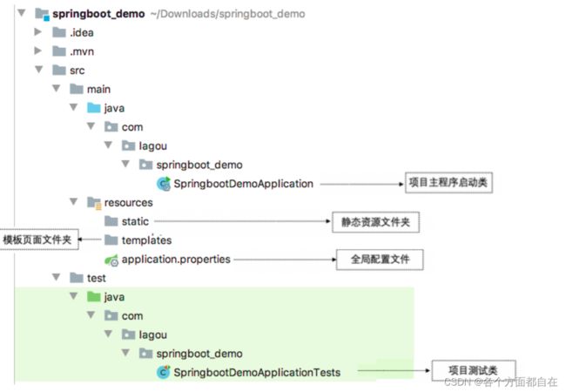Click the static folder icon
The width and height of the screenshot is (566, 392).
pyautogui.click(x=111, y=221)
